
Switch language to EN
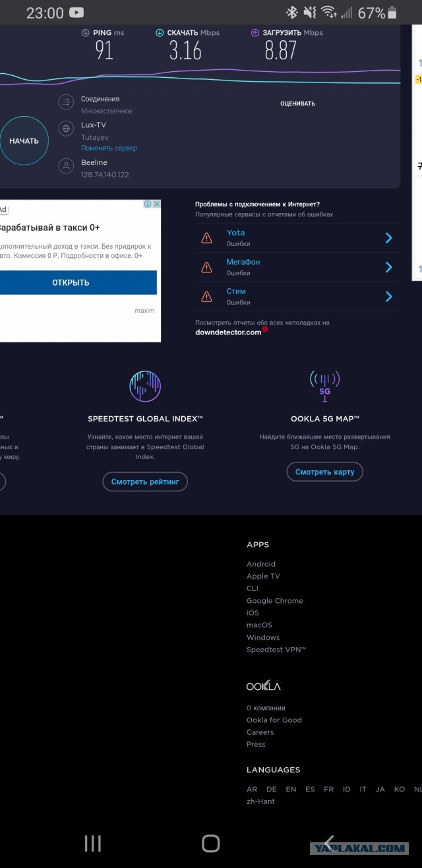click(x=291, y=790)
